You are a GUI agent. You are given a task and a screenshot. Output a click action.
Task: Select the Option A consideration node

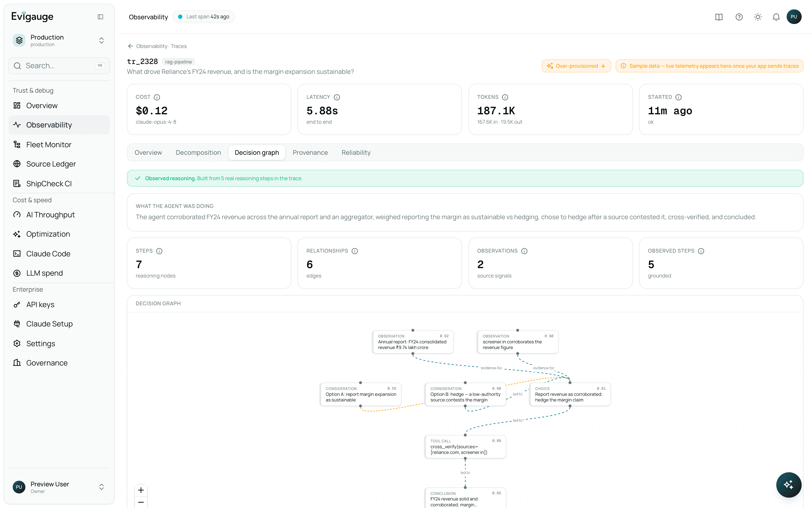360,394
